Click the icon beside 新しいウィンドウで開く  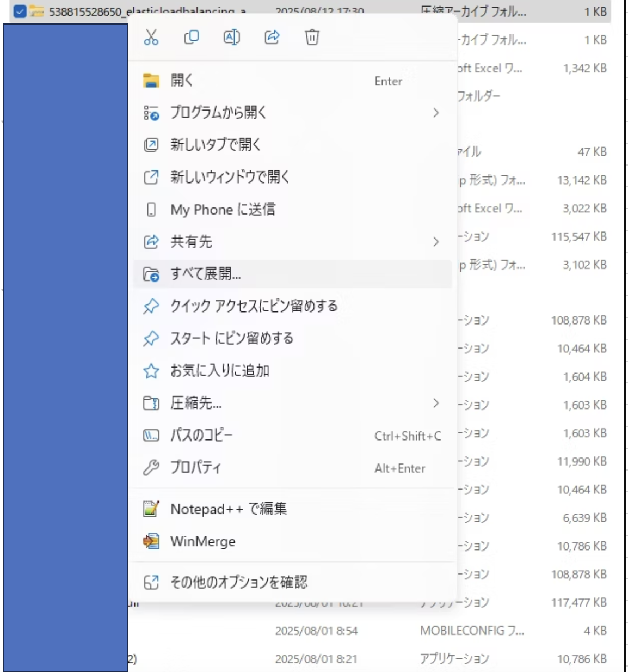pyautogui.click(x=151, y=177)
